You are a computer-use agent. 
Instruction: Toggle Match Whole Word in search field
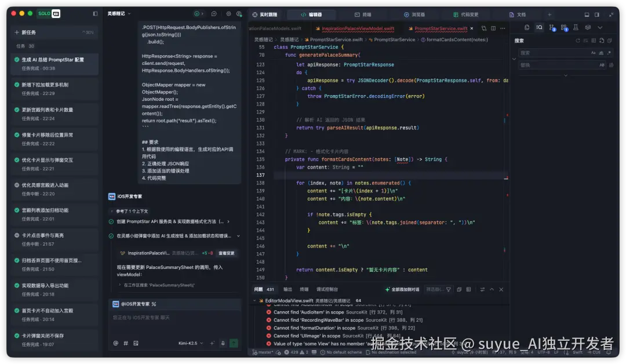[601, 53]
